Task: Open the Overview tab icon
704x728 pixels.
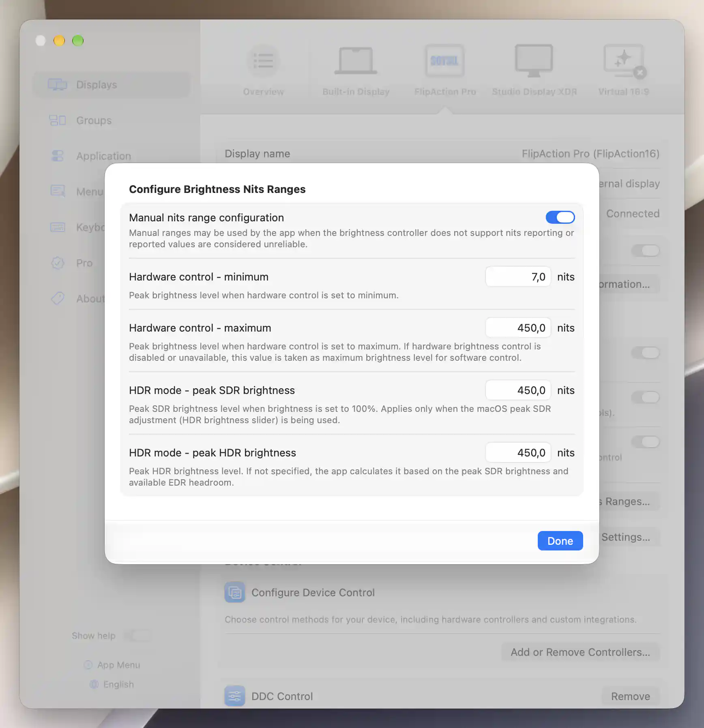Action: (263, 61)
